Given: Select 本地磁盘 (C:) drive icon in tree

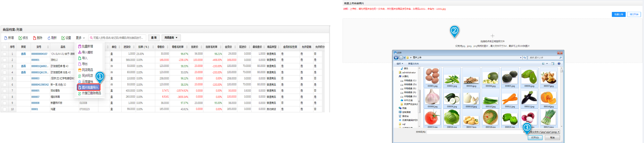Looking at the screenshot, I should tap(402, 80).
